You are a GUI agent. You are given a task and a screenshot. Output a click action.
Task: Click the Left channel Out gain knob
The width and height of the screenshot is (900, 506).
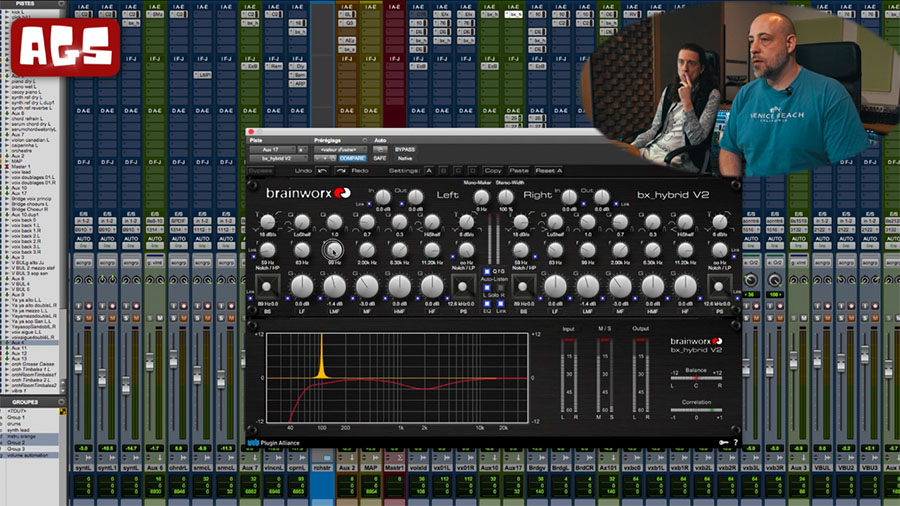[x=415, y=197]
